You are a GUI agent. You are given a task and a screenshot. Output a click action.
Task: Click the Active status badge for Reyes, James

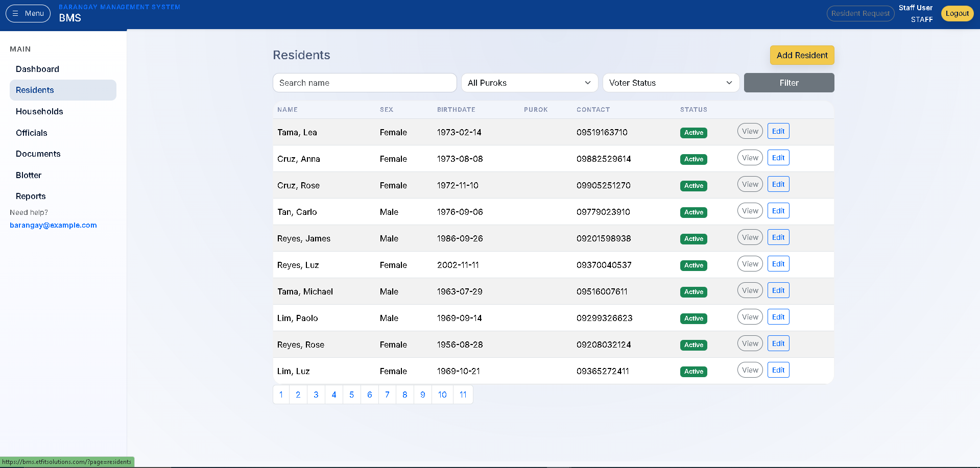(693, 239)
